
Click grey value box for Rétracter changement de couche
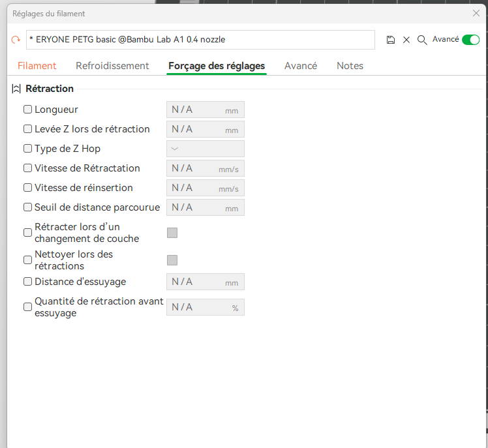pyautogui.click(x=172, y=233)
